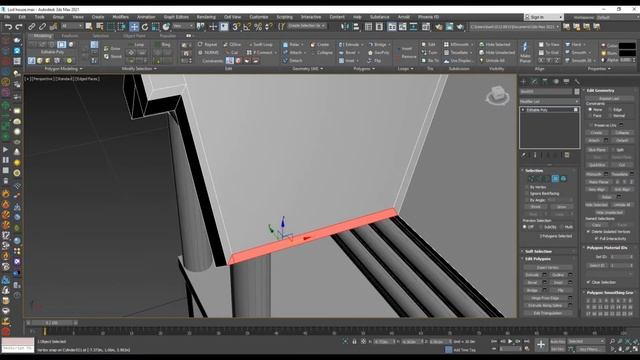This screenshot has height=360, width=640.
Task: Enable the By Vertex checkbox
Action: pyautogui.click(x=527, y=187)
